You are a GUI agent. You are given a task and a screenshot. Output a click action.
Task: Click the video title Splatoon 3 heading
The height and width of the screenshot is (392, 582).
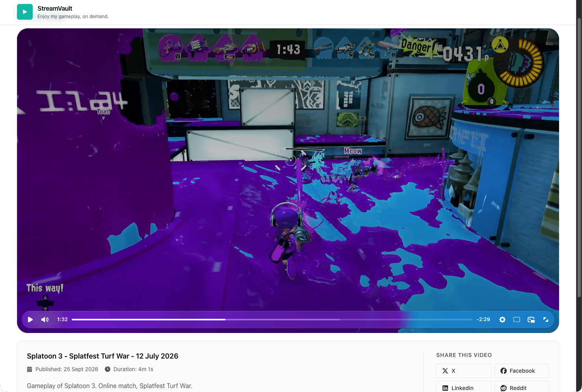tap(102, 356)
